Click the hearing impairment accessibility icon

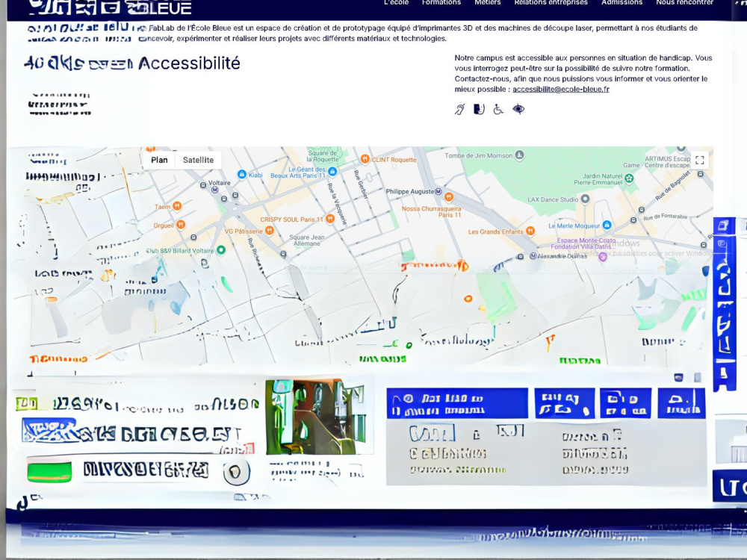[459, 110]
